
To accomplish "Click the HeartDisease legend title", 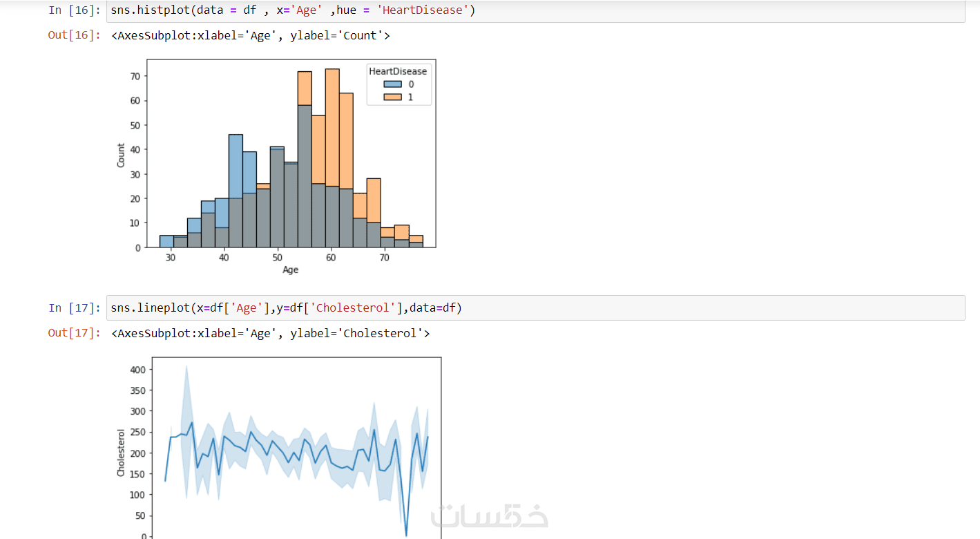I will click(398, 71).
